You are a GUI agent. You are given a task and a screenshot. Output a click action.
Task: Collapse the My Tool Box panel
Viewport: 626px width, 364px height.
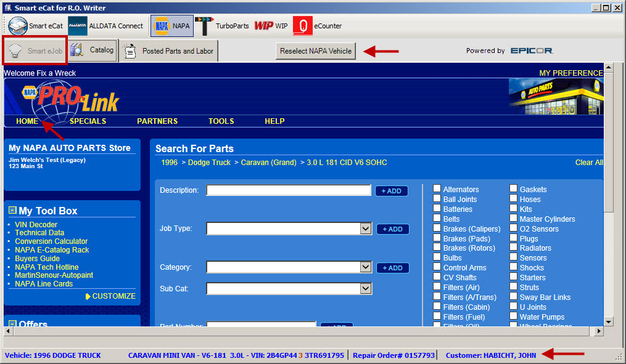click(12, 211)
